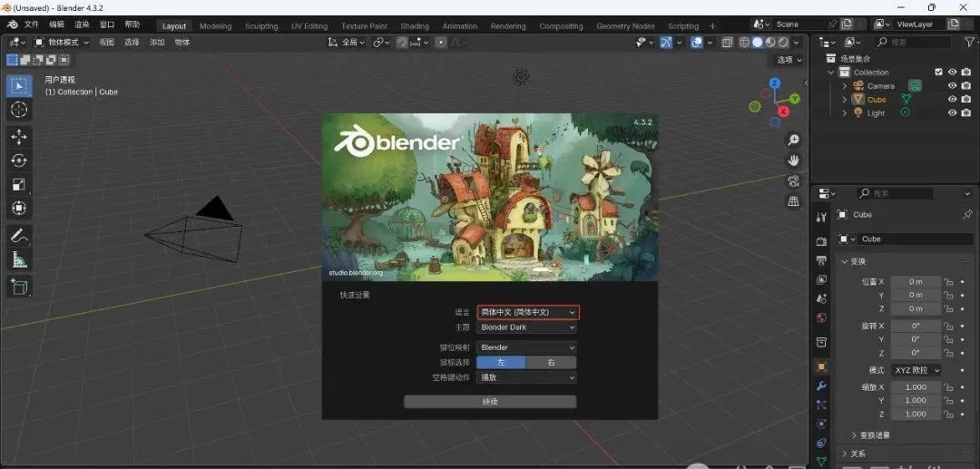Screen dimensions: 980x469
Task: Click the outliner filter funnel icon
Action: click(970, 42)
